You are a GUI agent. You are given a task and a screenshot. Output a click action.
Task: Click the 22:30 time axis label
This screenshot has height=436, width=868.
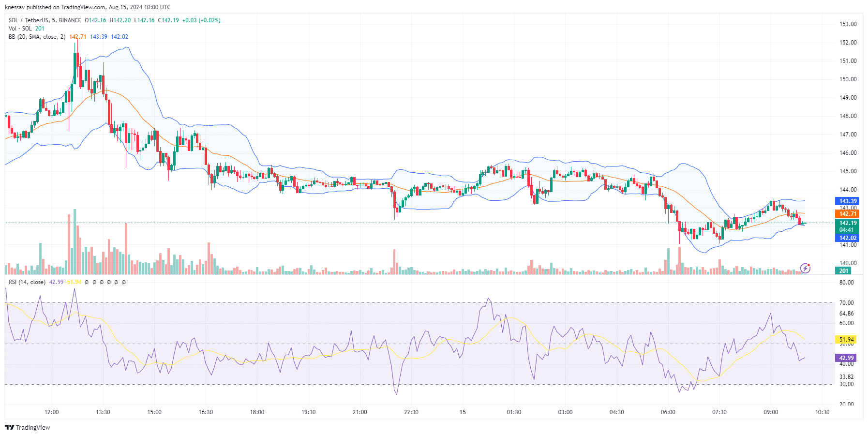[411, 412]
